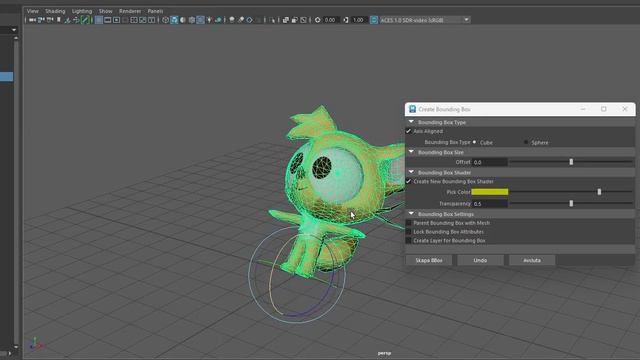Image resolution: width=640 pixels, height=360 pixels.
Task: Click the Transparency slider handle
Action: (571, 203)
